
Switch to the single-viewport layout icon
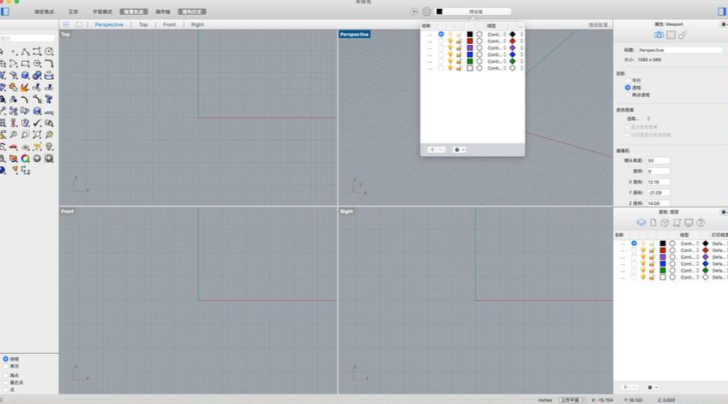click(79, 23)
